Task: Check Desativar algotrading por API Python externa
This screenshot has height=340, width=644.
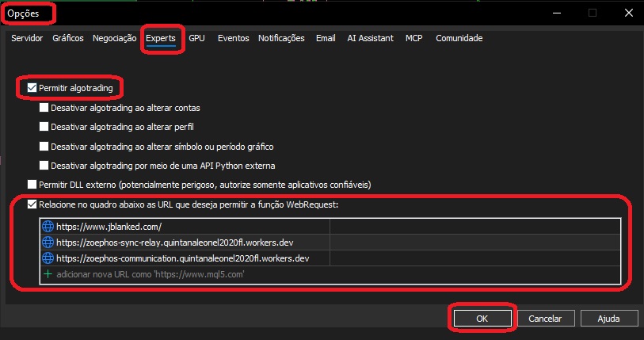Action: (44, 166)
